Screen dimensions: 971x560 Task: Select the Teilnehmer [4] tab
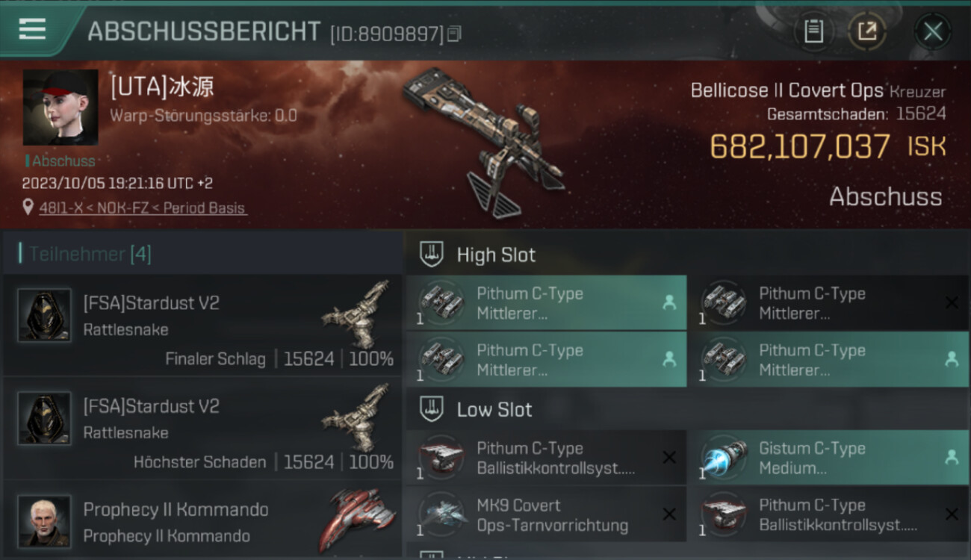(90, 254)
